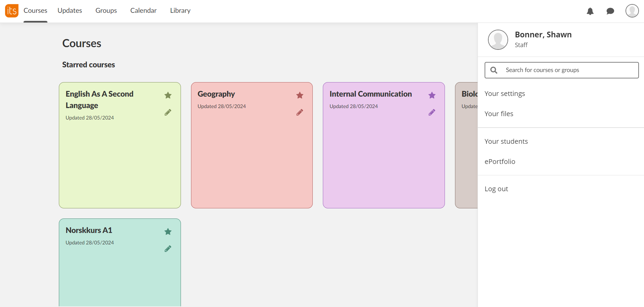The image size is (644, 307).
Task: Select Your students in the profile menu
Action: (506, 141)
